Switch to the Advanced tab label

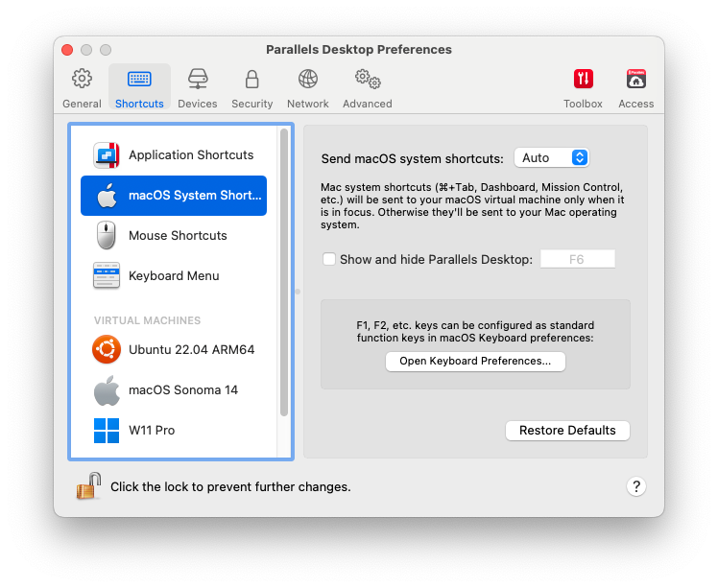point(368,104)
